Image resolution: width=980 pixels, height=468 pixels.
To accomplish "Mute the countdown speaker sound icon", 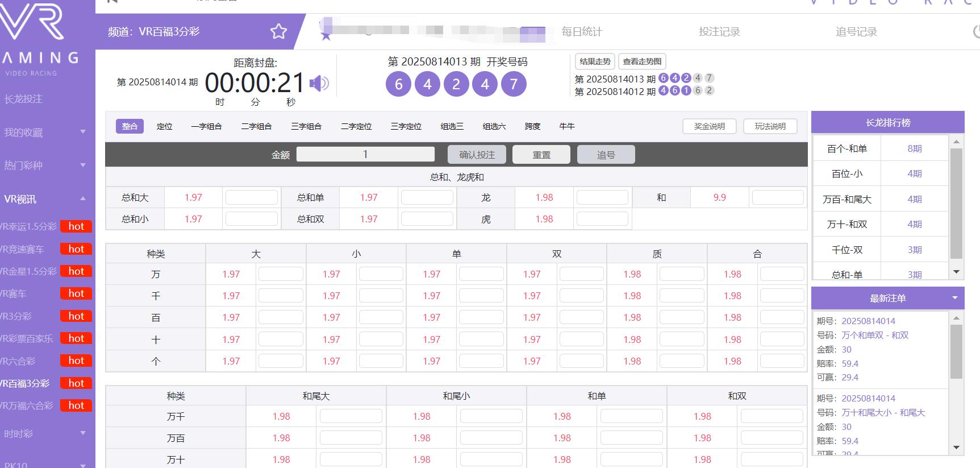I will pyautogui.click(x=319, y=84).
